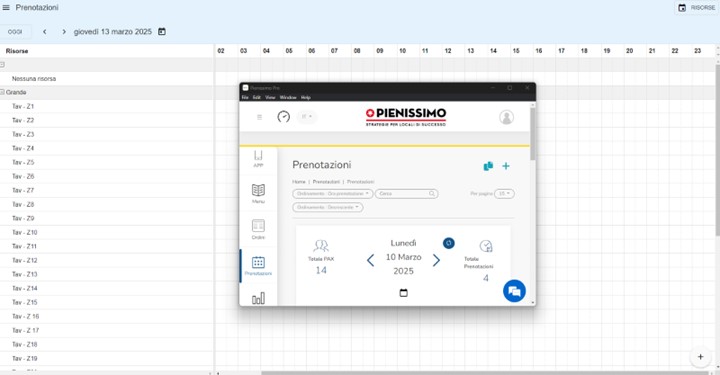Open the user profile avatar icon
The image size is (720, 375).
tap(506, 117)
